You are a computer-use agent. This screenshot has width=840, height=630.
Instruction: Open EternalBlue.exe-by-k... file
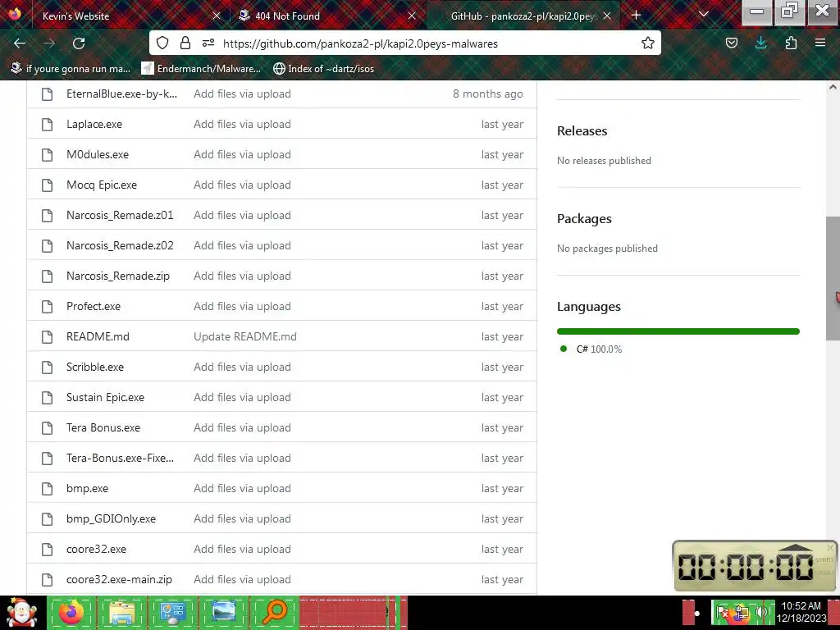pos(121,94)
